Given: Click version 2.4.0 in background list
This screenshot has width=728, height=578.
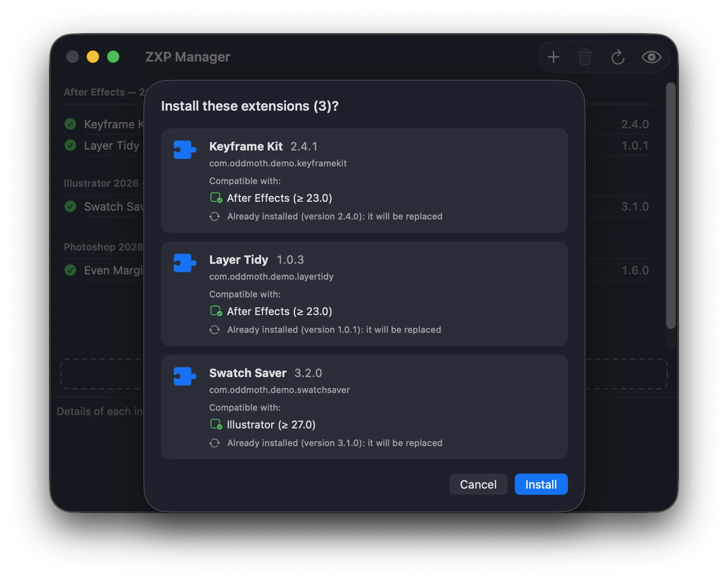Looking at the screenshot, I should (635, 124).
